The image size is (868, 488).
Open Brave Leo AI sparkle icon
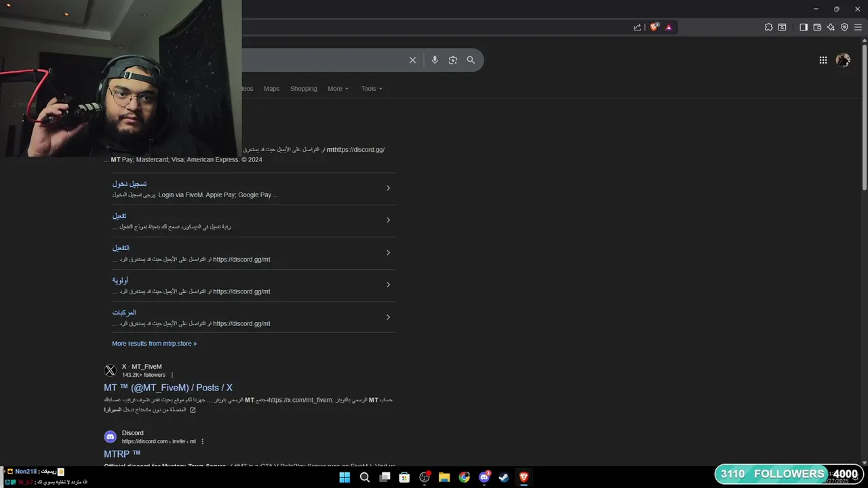coord(831,27)
